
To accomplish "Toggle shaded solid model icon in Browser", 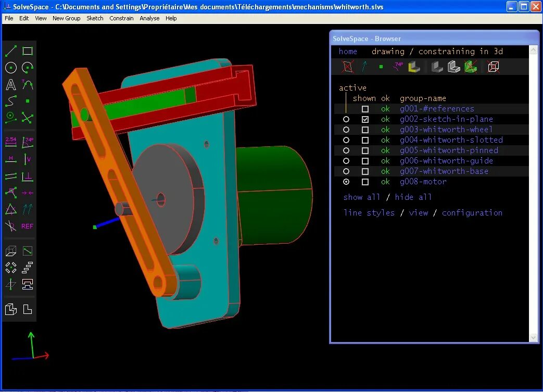I will tap(437, 67).
